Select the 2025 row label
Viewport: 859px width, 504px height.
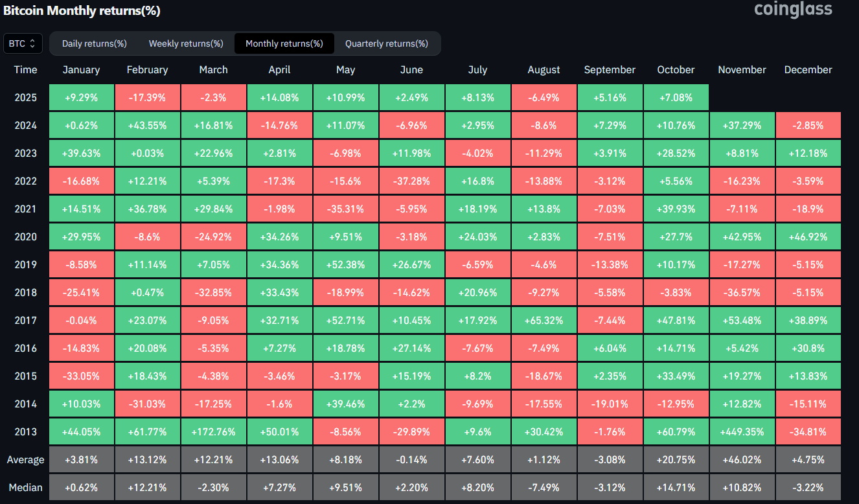point(26,98)
